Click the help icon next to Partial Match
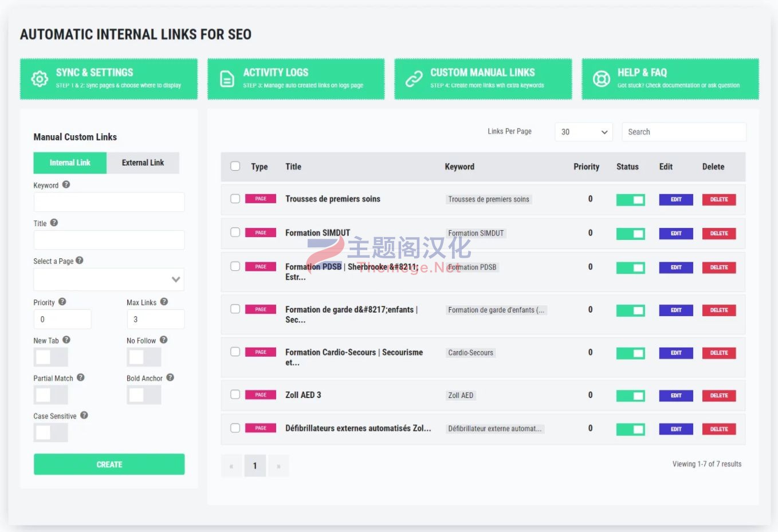Screen dimensions: 778x532 pos(81,377)
